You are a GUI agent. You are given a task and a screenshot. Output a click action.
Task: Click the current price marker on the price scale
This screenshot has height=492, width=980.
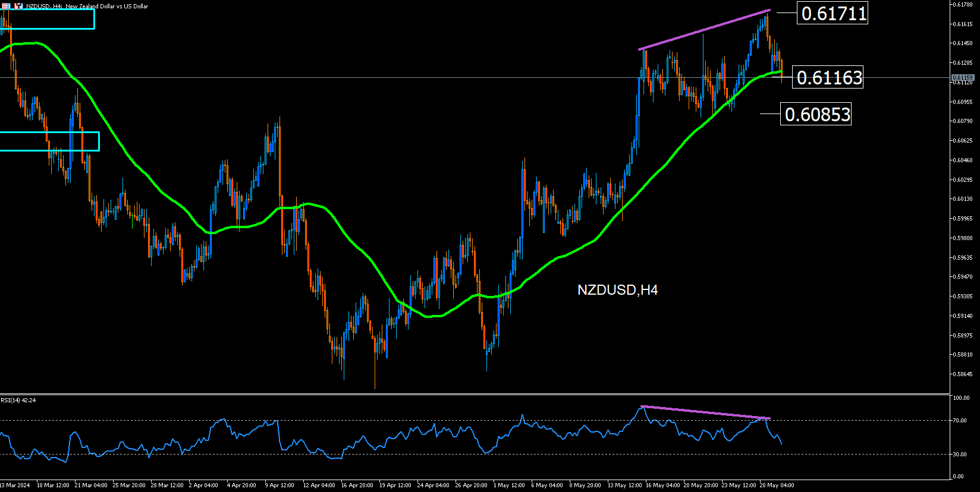click(962, 77)
